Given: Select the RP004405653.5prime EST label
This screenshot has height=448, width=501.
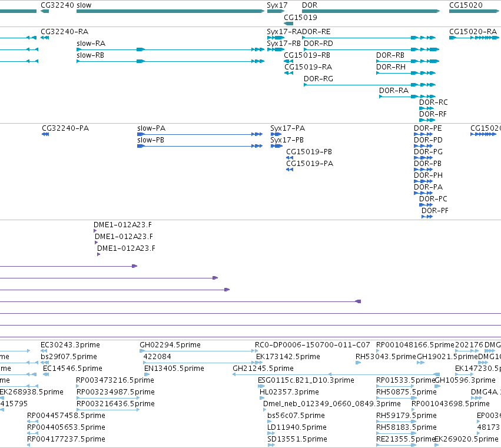Looking at the screenshot, I should tap(66, 428).
